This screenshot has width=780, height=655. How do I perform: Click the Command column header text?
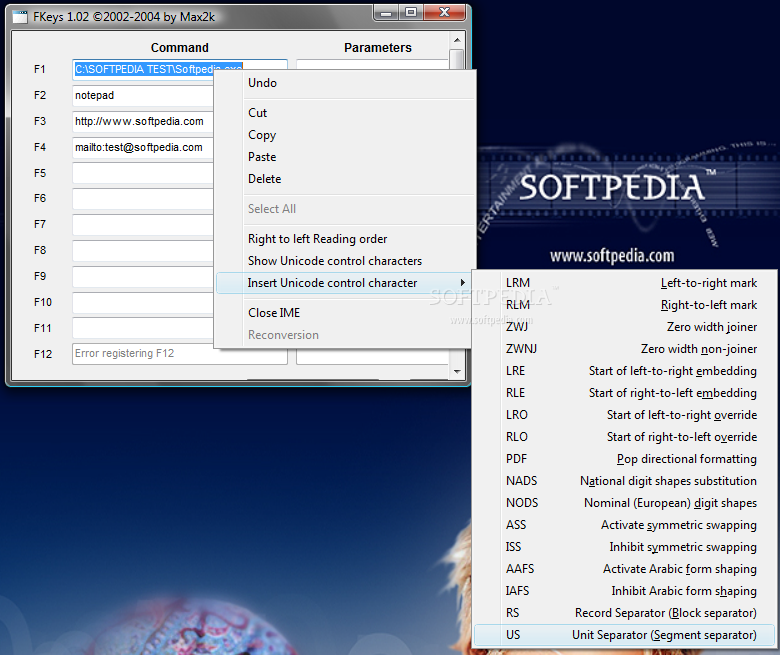[180, 48]
